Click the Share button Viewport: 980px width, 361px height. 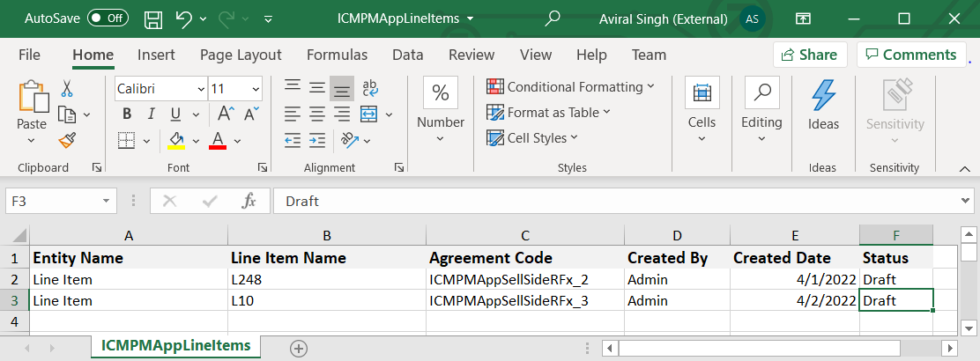pyautogui.click(x=809, y=55)
